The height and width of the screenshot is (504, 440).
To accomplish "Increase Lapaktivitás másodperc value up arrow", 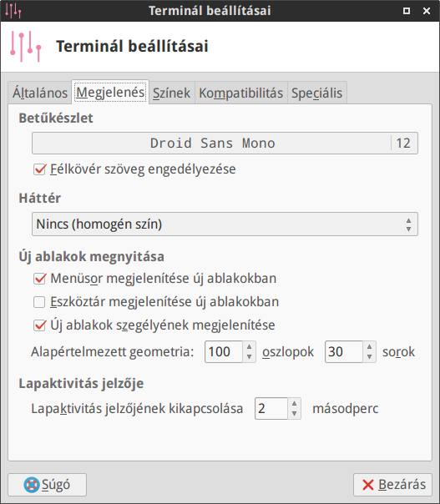I will click(x=294, y=404).
